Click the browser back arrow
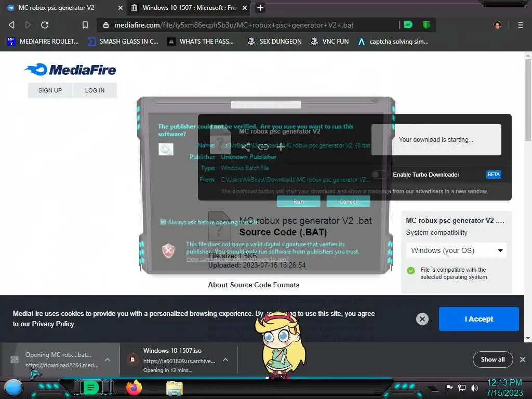The image size is (532, 399). click(x=11, y=25)
